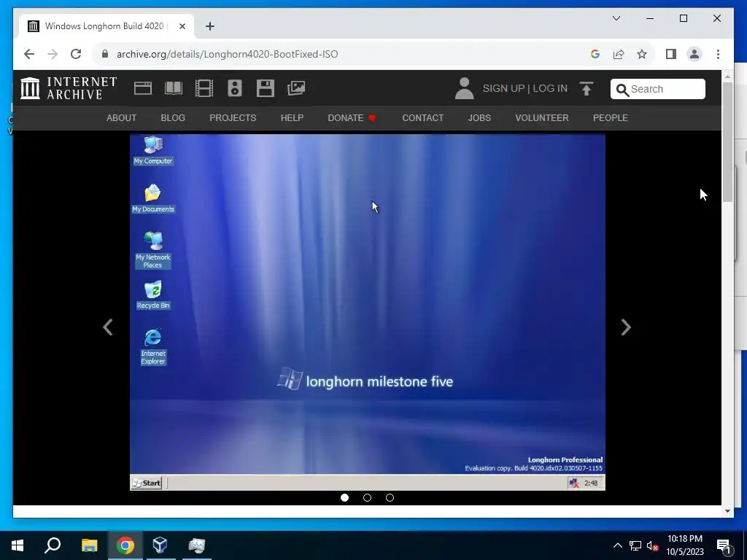The height and width of the screenshot is (560, 747).
Task: Open the PEOPLE link
Action: click(x=611, y=118)
